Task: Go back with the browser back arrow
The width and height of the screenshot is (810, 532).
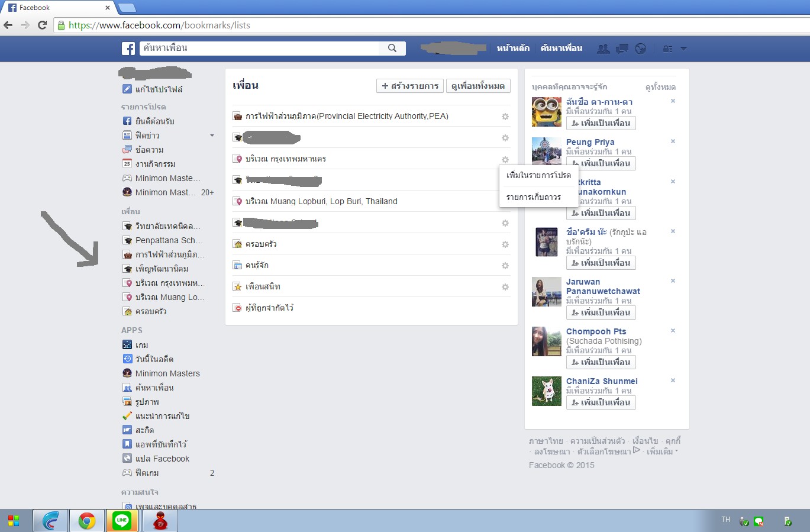Action: click(8, 25)
